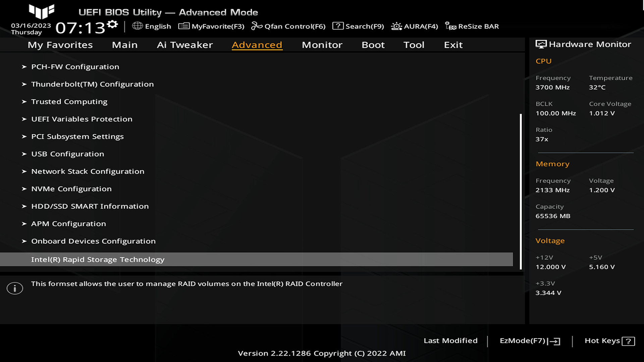Click the Hot Keys question mark icon
The image size is (644, 362).
tap(628, 341)
